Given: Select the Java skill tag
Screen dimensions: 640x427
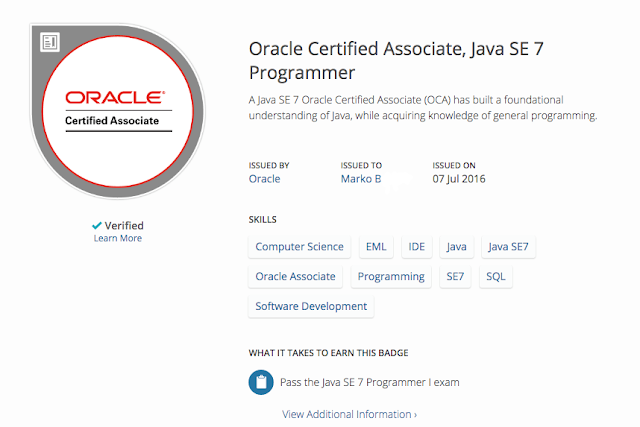Looking at the screenshot, I should [x=456, y=247].
